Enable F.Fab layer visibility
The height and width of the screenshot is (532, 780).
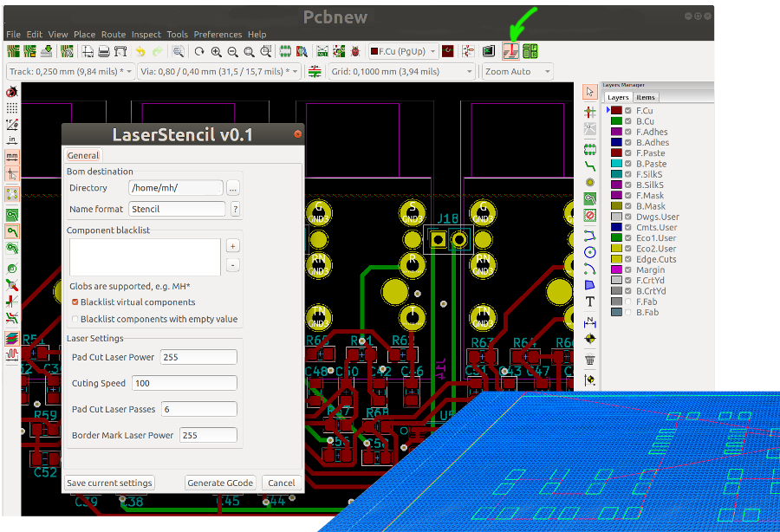pyautogui.click(x=628, y=302)
